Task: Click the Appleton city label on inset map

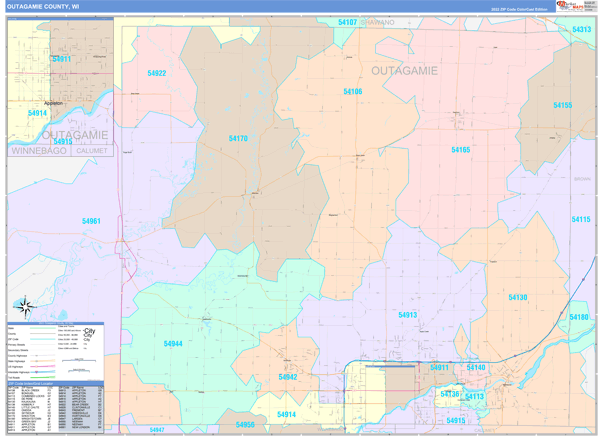Action: click(x=53, y=103)
